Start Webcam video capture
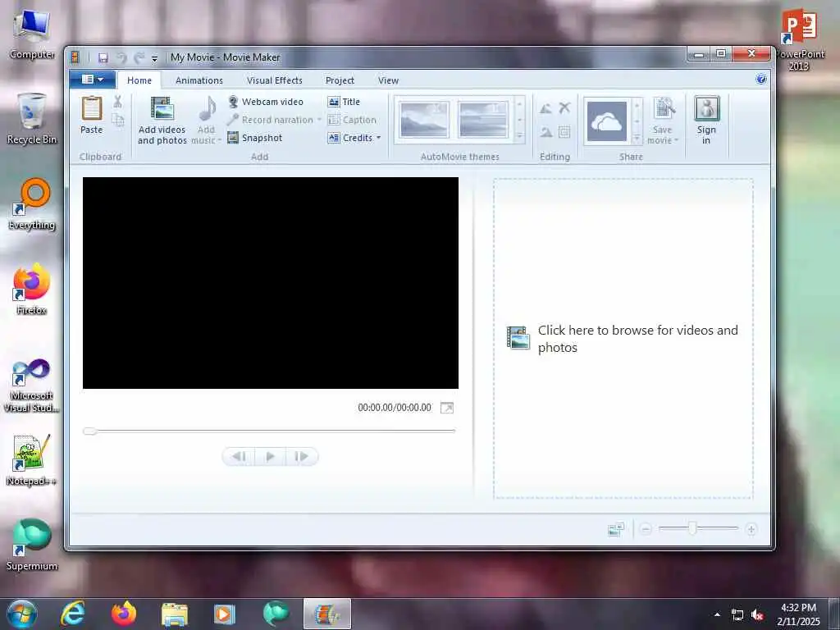Viewport: 840px width, 630px height. click(265, 102)
